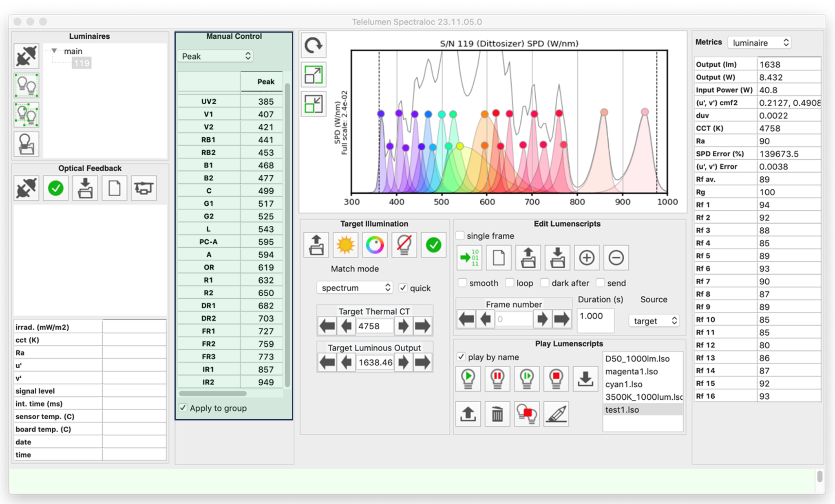Screen dimensions: 835x504
Task: Click the Frame number big left arrow
Action: coord(466,319)
